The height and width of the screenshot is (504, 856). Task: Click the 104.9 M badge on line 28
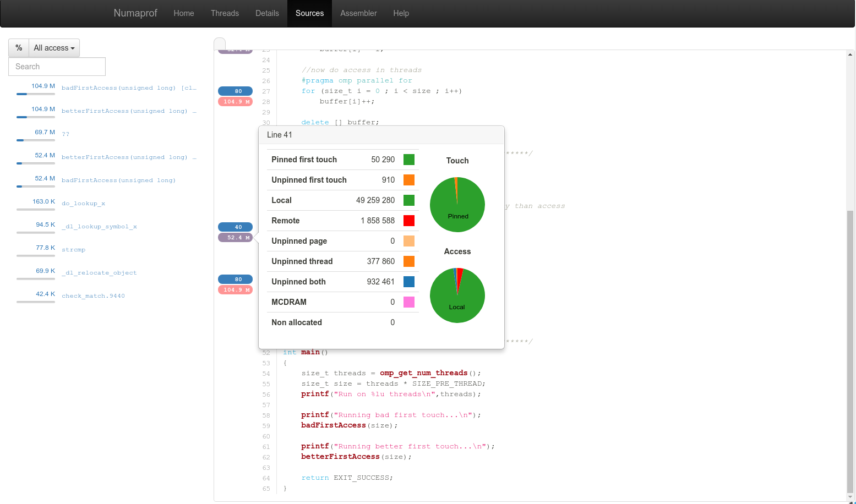click(236, 102)
